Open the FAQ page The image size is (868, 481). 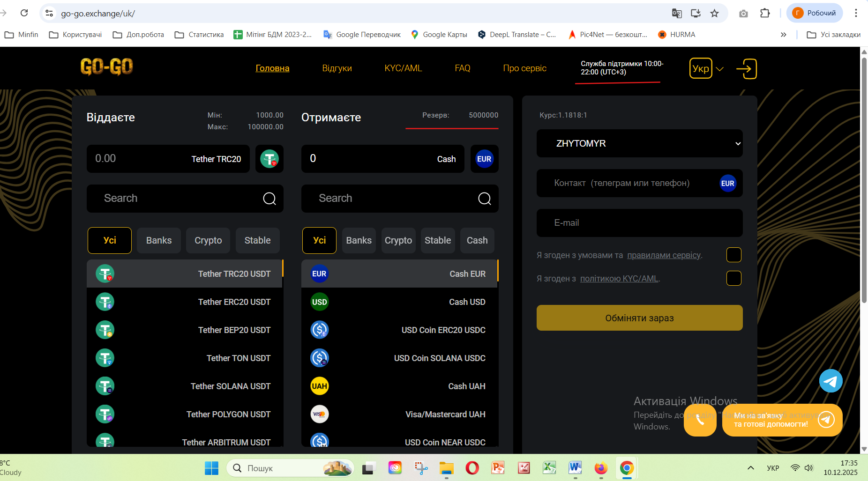[x=463, y=68]
